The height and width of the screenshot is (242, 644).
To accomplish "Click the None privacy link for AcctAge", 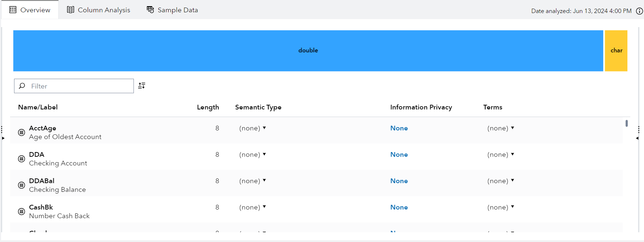I will coord(399,128).
